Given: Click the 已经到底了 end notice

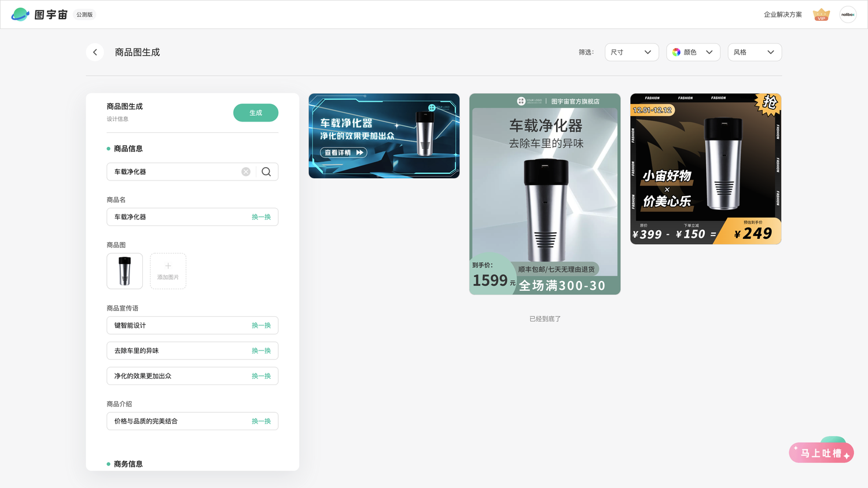Looking at the screenshot, I should point(545,319).
